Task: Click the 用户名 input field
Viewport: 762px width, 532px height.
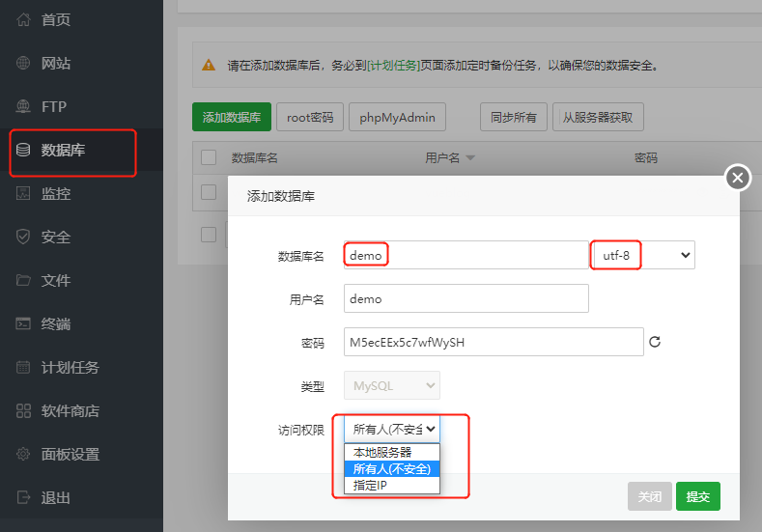Action: (466, 298)
